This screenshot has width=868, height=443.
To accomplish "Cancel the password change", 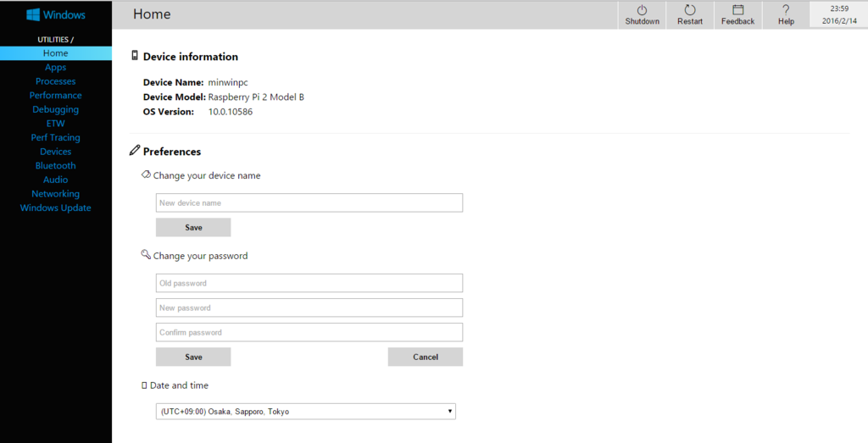I will (x=426, y=357).
